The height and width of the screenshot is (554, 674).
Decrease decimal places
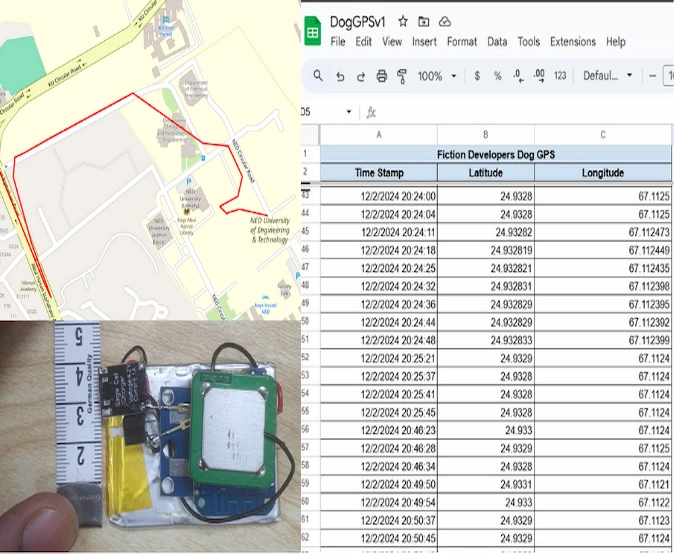tap(518, 76)
